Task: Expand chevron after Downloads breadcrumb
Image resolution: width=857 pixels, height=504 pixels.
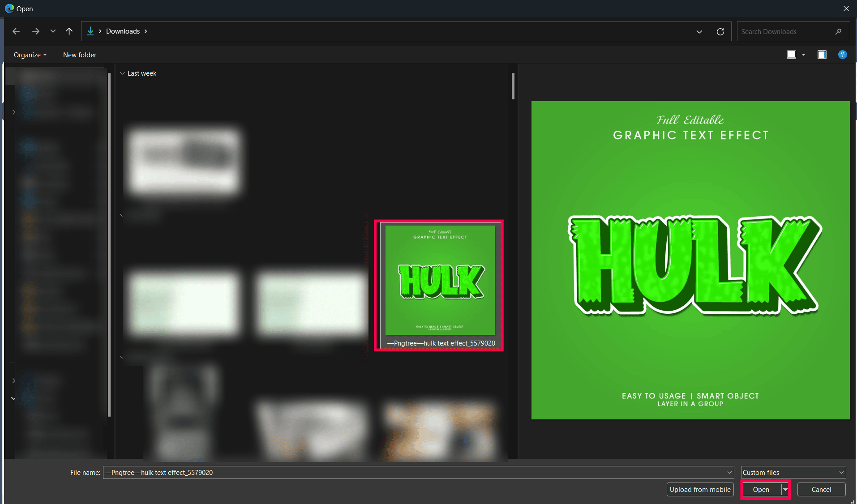Action: tap(146, 31)
